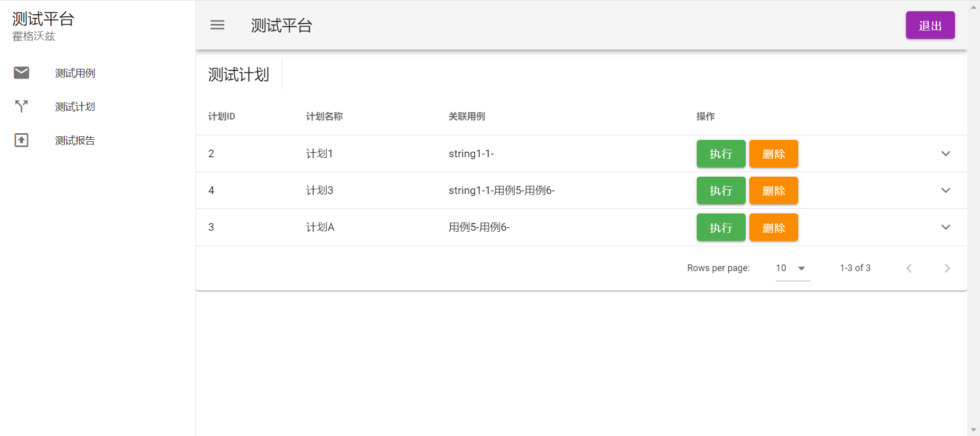980x436 pixels.
Task: Go to the next page arrow
Action: click(x=947, y=269)
